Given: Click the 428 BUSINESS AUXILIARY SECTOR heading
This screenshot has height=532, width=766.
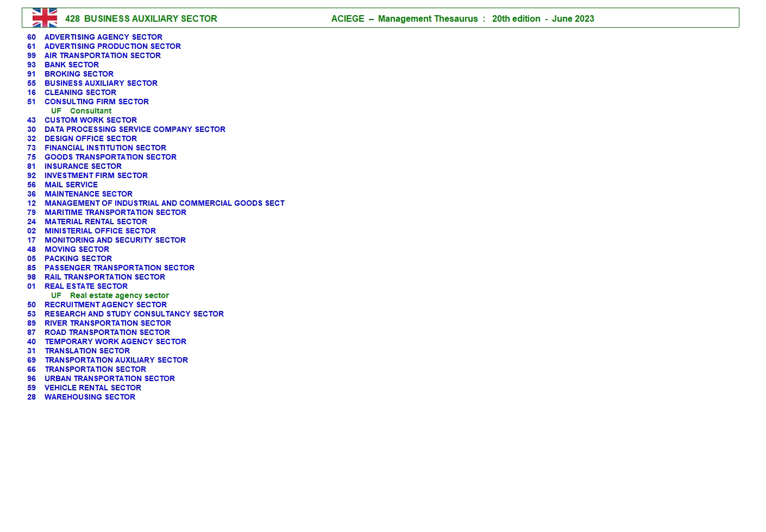Looking at the screenshot, I should [141, 19].
